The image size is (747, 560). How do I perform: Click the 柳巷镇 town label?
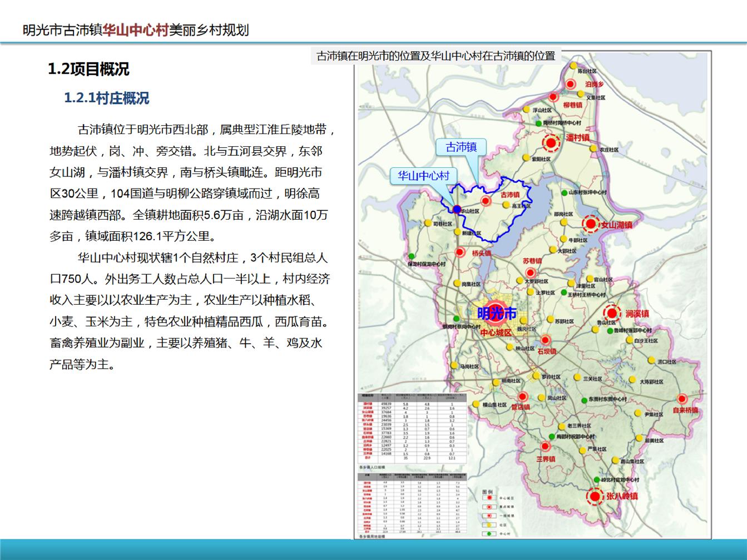(572, 105)
